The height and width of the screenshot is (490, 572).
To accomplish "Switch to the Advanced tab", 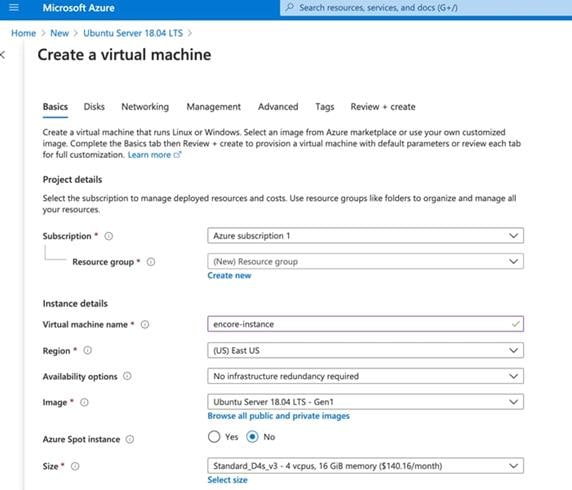I will (278, 107).
